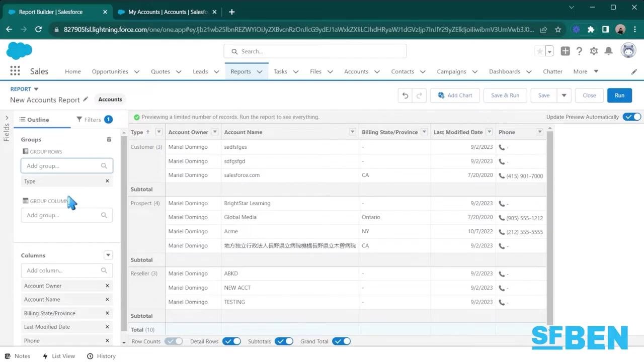This screenshot has height=362, width=644.
Task: Remove the Type group with X
Action: 107,181
